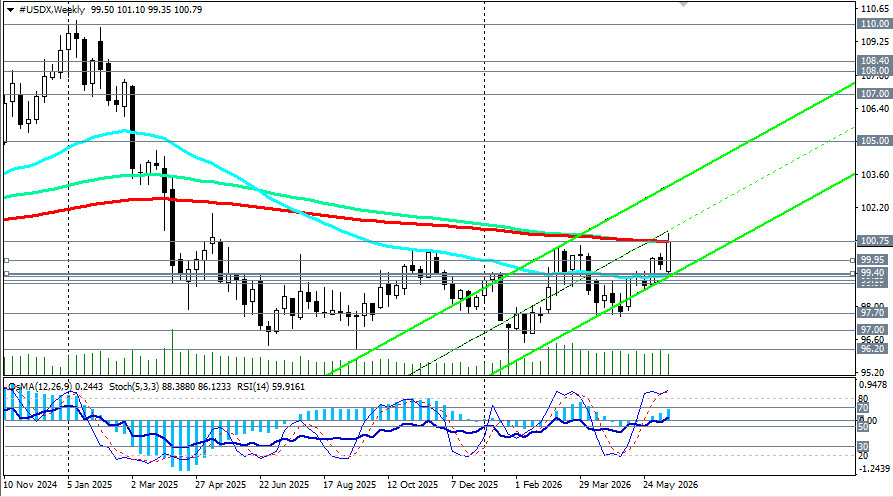The image size is (893, 497).
Task: Select the 107.00 price level tag
Action: [874, 93]
